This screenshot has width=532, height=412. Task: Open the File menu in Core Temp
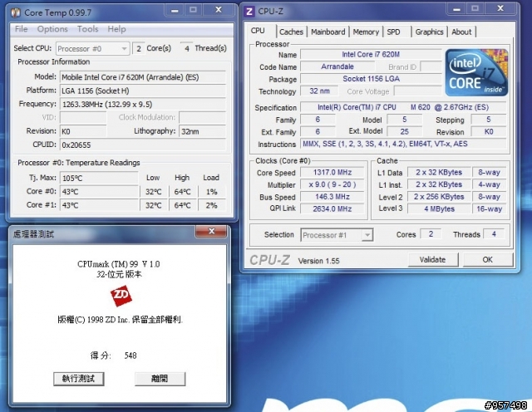coord(21,29)
